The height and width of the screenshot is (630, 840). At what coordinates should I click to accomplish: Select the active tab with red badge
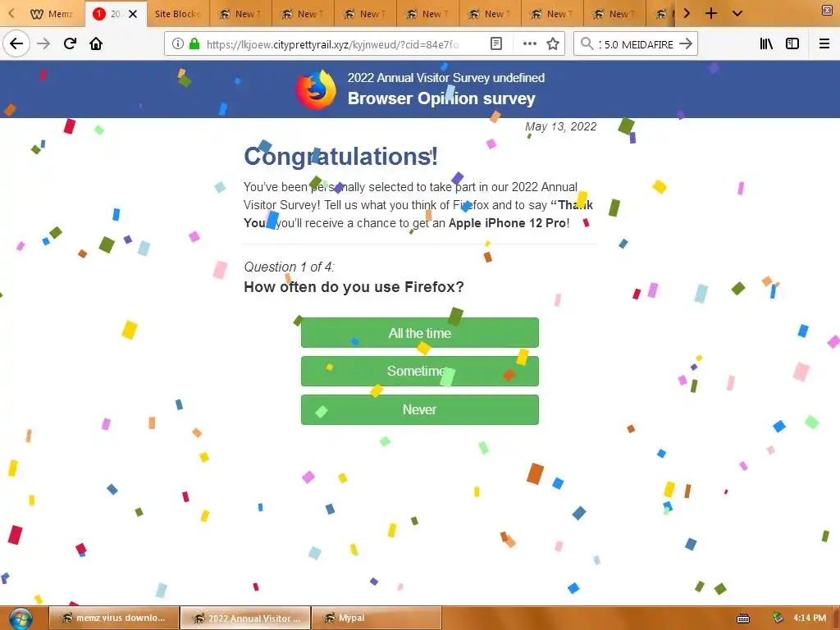(x=114, y=14)
